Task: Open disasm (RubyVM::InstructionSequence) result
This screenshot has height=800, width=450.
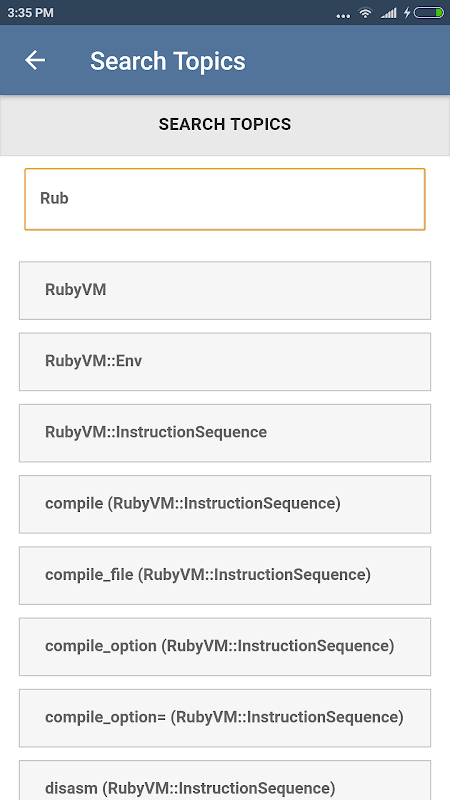Action: (224, 780)
